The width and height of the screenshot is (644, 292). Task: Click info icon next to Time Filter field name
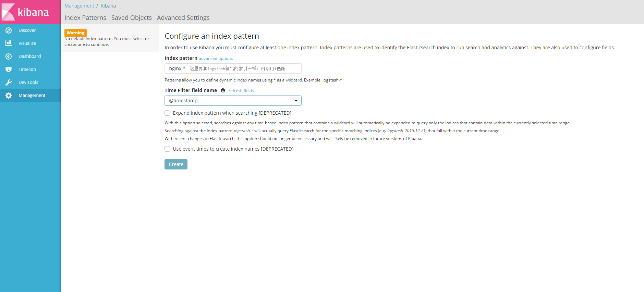tap(223, 90)
